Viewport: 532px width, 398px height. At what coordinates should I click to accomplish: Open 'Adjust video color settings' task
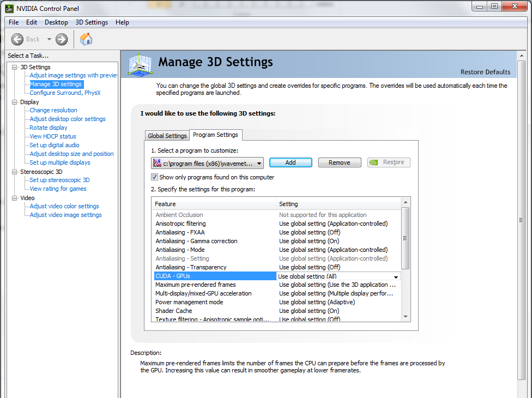coord(64,206)
